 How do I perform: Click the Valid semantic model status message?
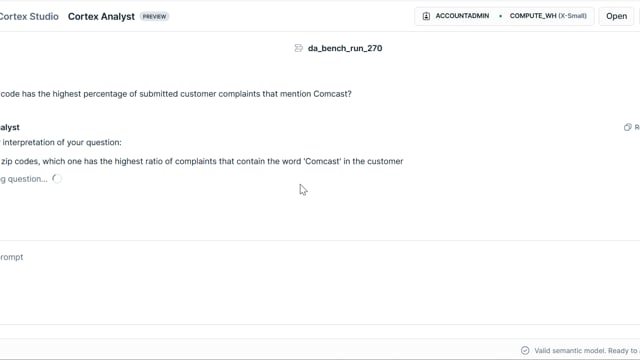pyautogui.click(x=587, y=351)
